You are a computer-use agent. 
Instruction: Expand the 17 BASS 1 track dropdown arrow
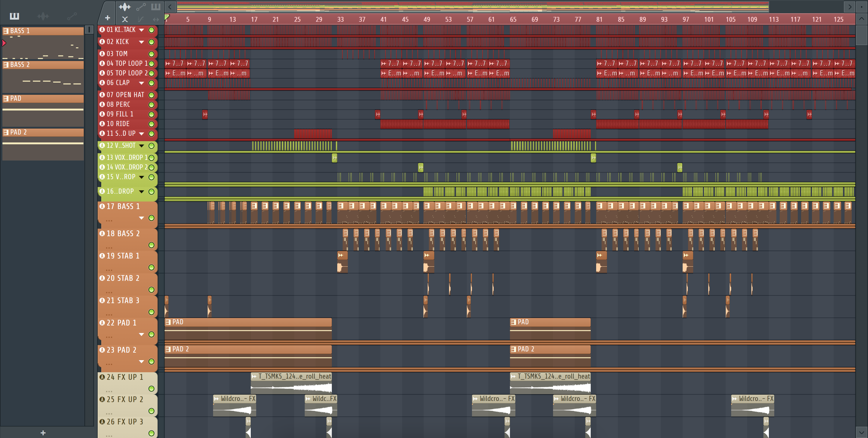(142, 218)
